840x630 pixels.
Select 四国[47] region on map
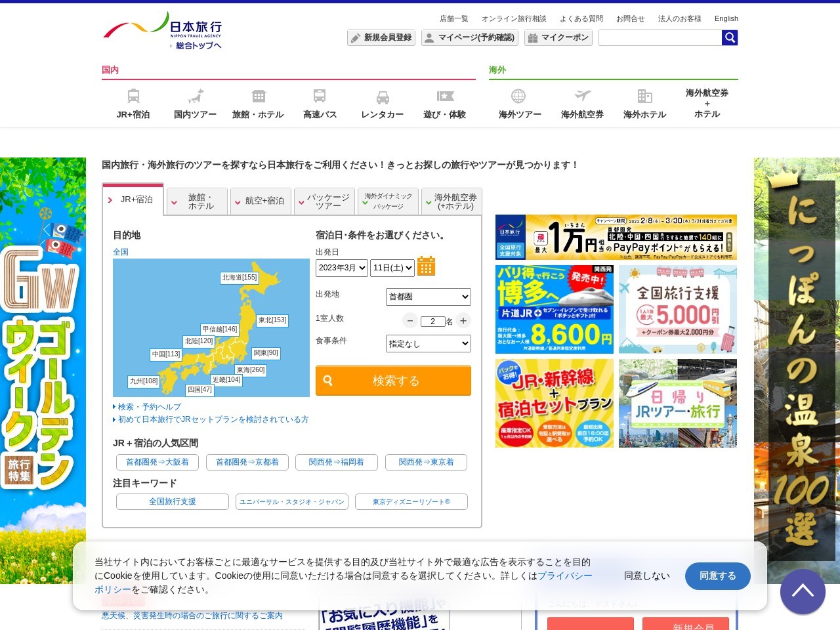199,390
